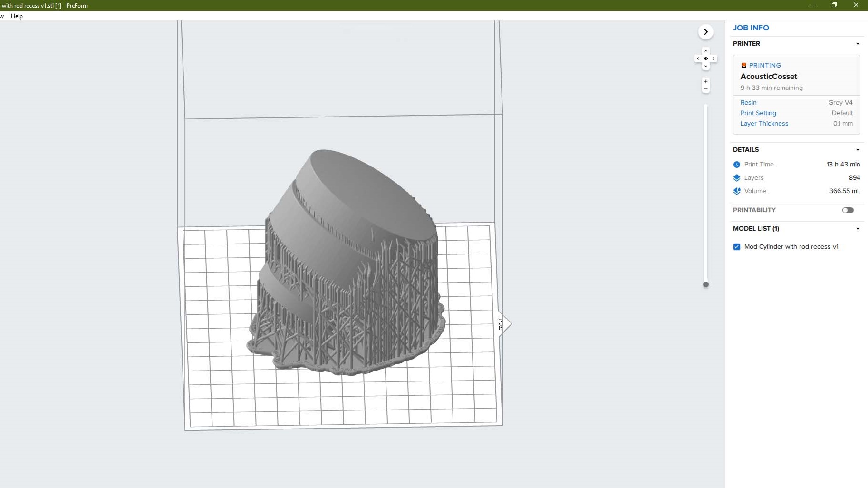This screenshot has width=868, height=488.
Task: Click the Print Time clock icon
Action: tap(737, 165)
